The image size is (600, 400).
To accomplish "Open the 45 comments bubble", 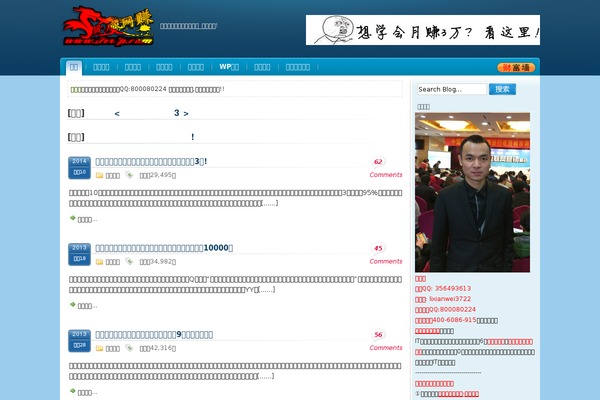I will (x=378, y=248).
